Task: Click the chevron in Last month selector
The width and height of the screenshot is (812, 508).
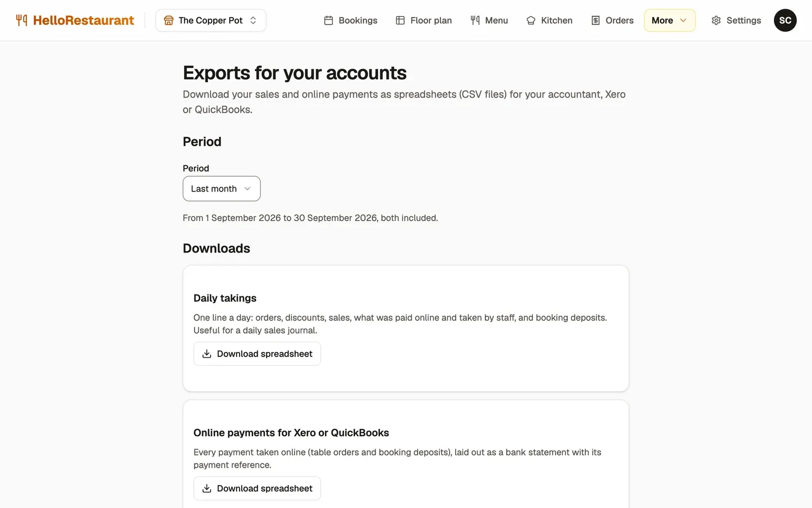Action: (247, 188)
